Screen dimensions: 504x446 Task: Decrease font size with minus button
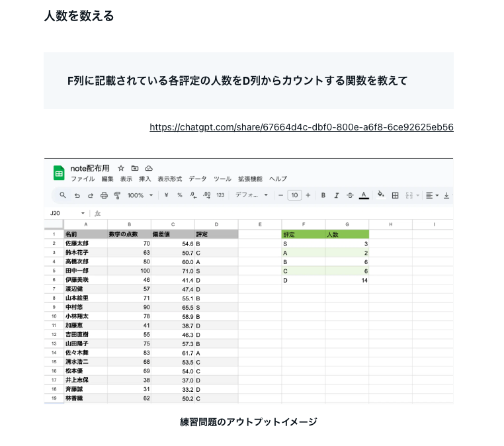tap(280, 195)
